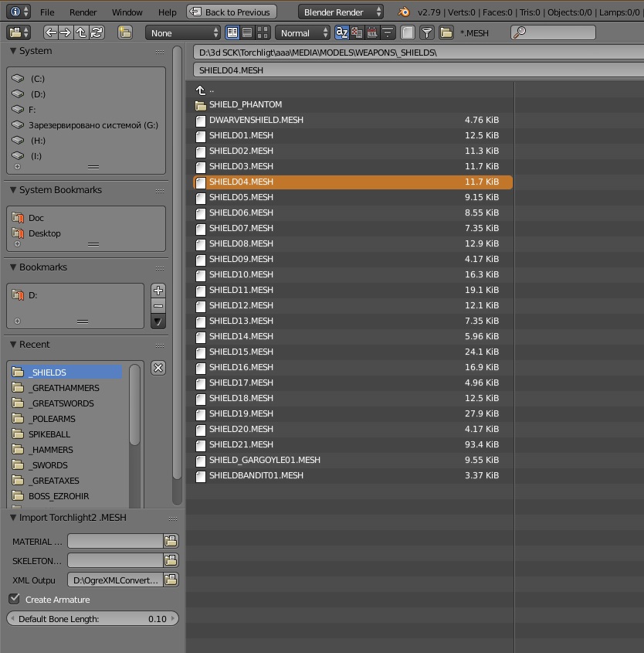This screenshot has height=653, width=644.
Task: Clear the recent folders list
Action: (x=158, y=368)
